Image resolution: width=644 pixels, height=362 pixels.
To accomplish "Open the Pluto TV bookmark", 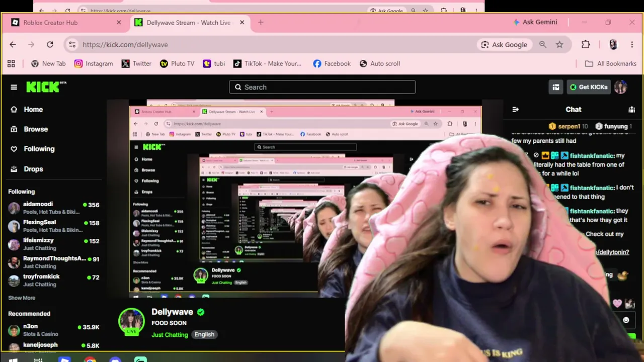I will pos(177,64).
